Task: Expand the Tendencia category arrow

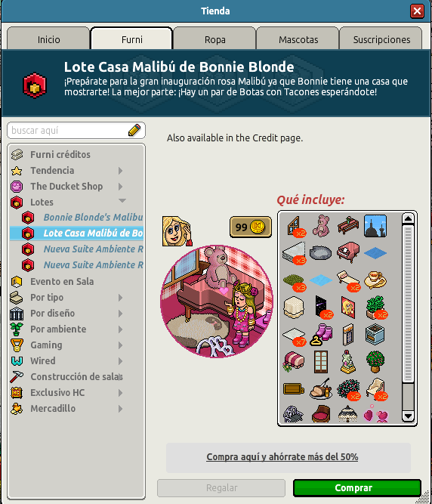Action: pyautogui.click(x=120, y=170)
